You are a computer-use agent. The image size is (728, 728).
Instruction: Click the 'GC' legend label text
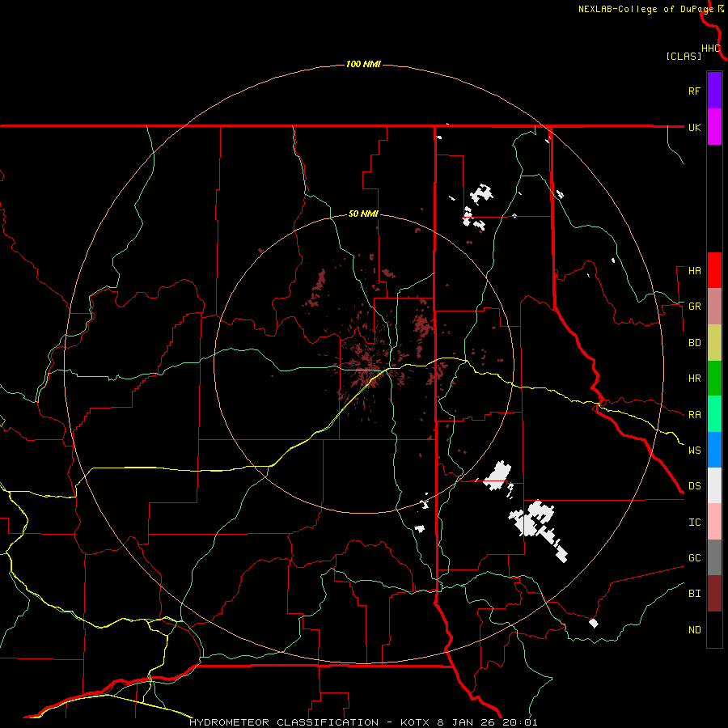pos(694,558)
